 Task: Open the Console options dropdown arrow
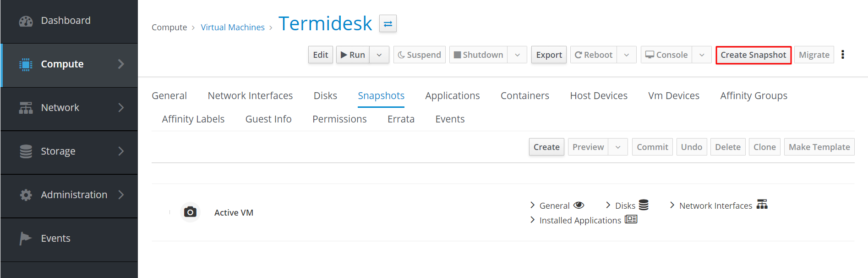click(x=702, y=55)
